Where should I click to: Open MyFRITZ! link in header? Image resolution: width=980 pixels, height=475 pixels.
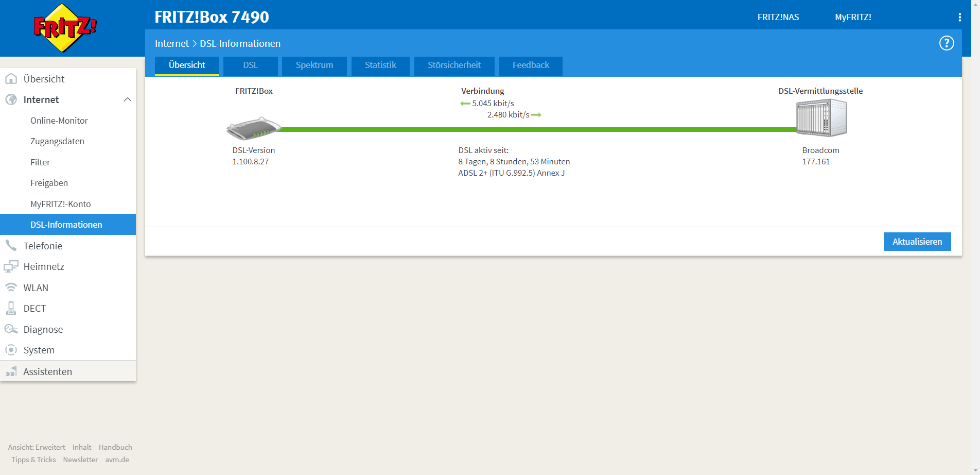click(853, 17)
